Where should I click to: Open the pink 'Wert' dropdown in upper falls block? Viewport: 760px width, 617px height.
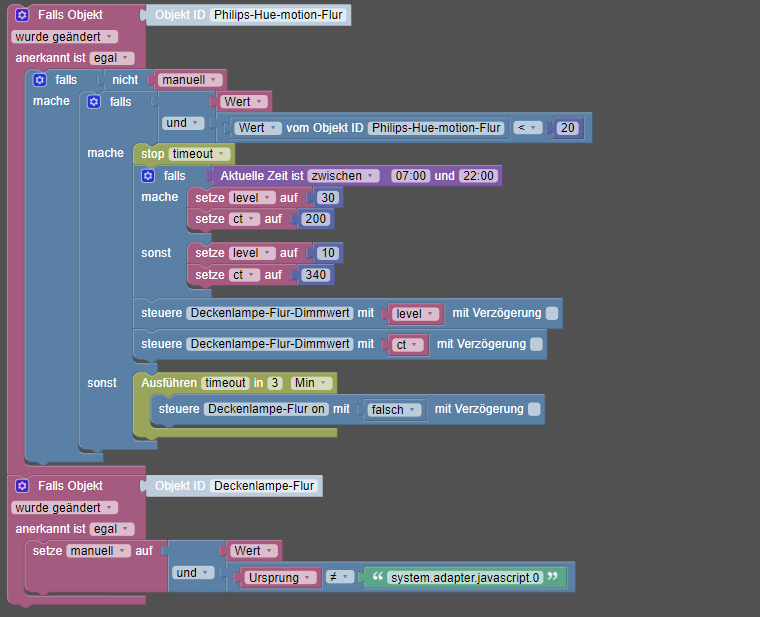[x=244, y=102]
